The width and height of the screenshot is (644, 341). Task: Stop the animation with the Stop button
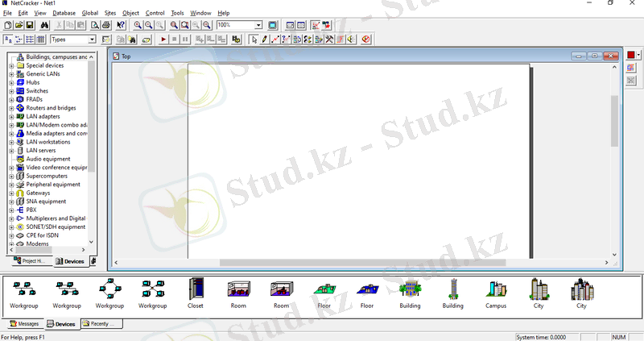174,40
